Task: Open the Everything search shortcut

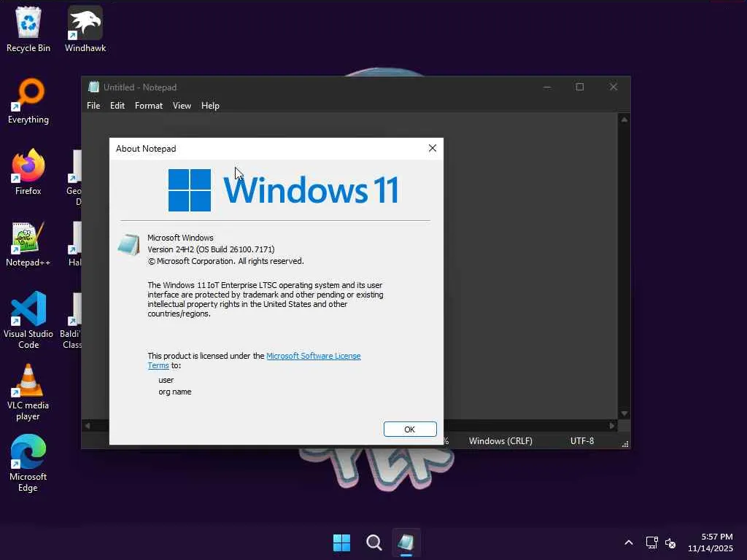Action: (28, 101)
